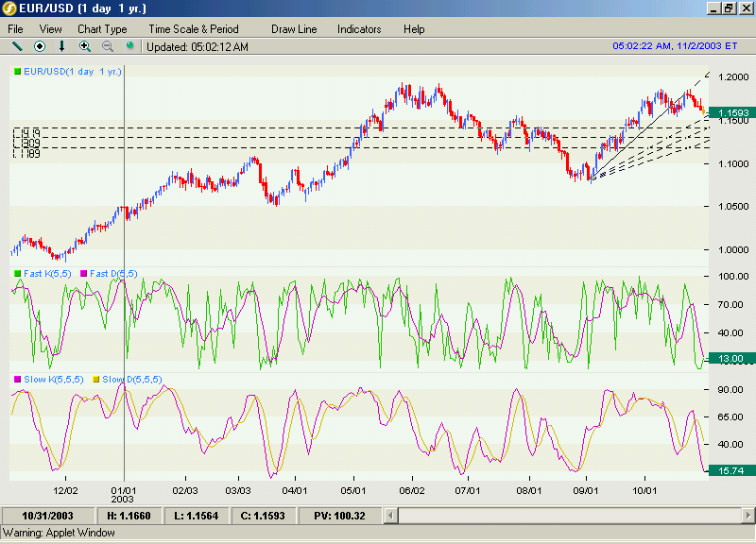Select the diagonal line drawing tool
The height and width of the screenshot is (544, 756).
pos(17,46)
